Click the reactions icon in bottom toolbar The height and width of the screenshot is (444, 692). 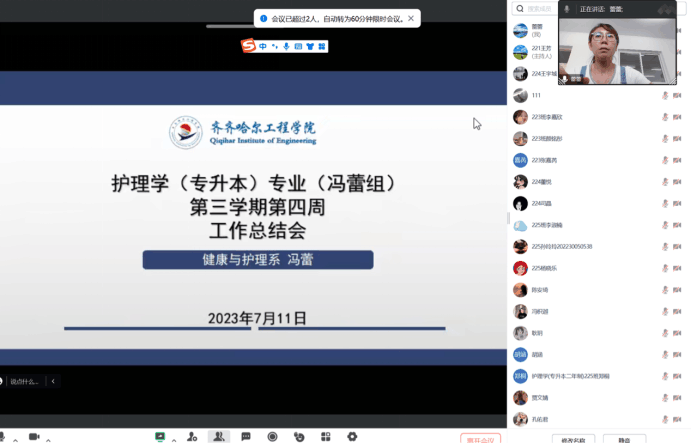click(298, 437)
